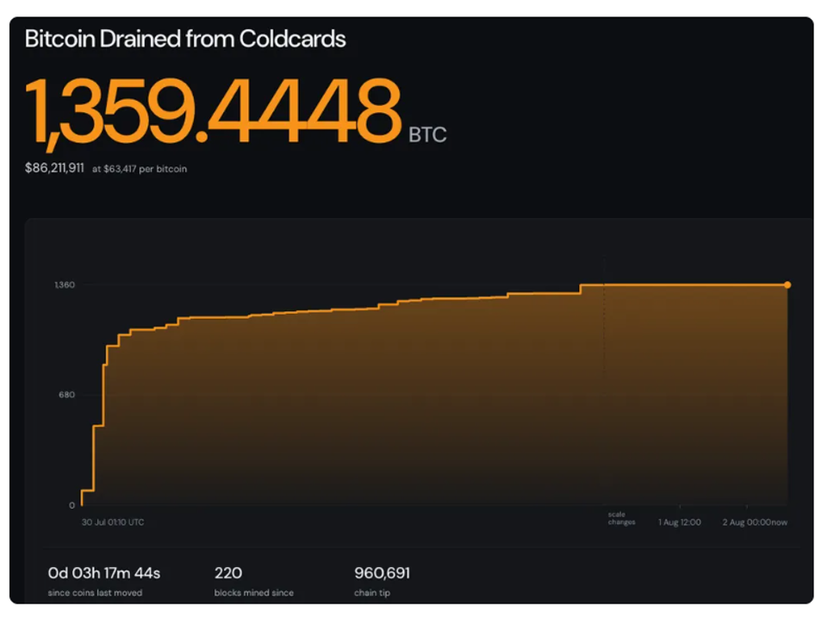Screen dimensions: 840x625
Task: Click the 'scale changes' marker label
Action: (x=621, y=518)
